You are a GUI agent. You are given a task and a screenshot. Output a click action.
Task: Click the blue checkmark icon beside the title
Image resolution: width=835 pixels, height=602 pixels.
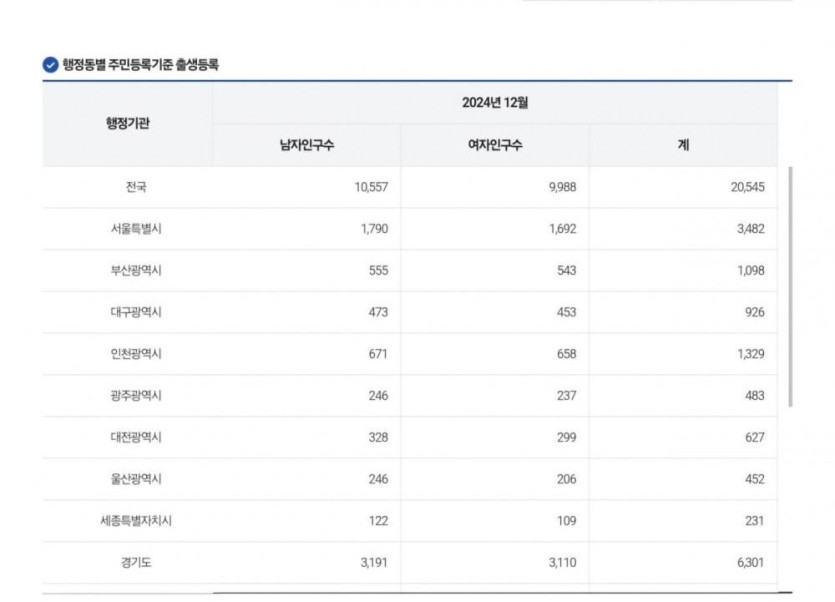pyautogui.click(x=51, y=65)
